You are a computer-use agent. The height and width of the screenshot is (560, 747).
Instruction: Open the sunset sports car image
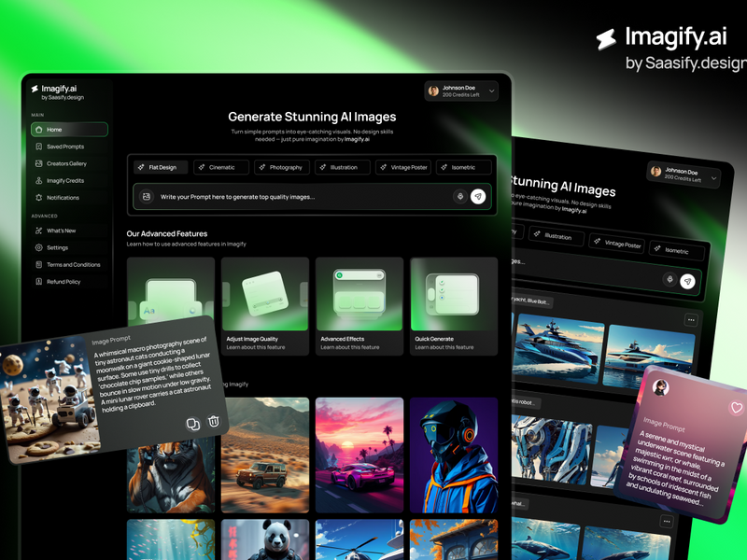coord(359,455)
